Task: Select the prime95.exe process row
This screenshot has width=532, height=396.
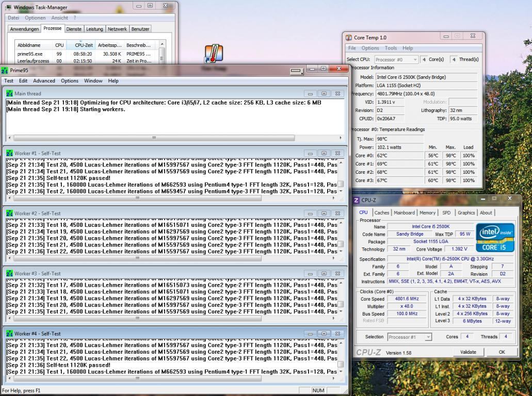Action: (87, 54)
